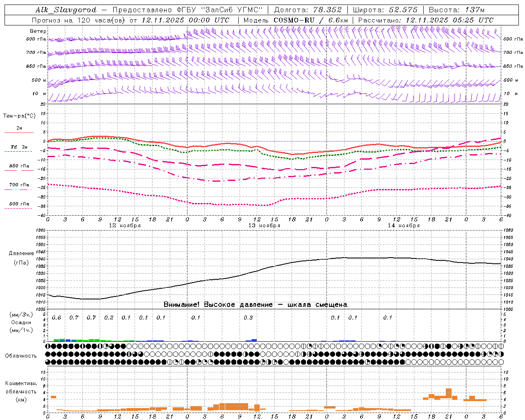Click the 2м temperature legend label
Image resolution: width=525 pixels, height=420 pixels.
click(19, 128)
